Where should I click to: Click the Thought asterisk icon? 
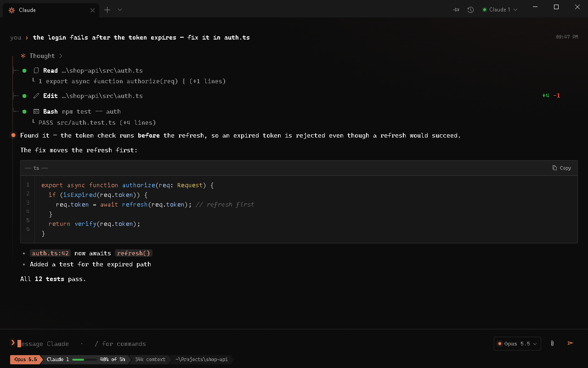click(23, 56)
